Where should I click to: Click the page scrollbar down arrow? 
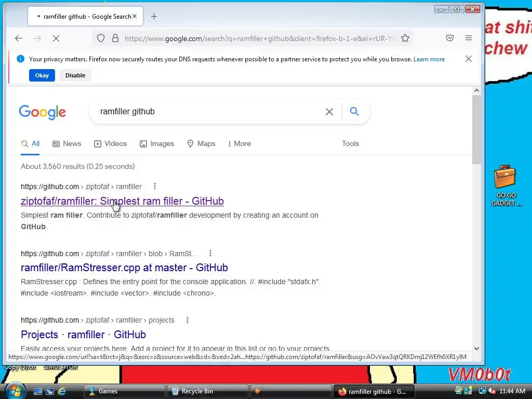click(476, 349)
